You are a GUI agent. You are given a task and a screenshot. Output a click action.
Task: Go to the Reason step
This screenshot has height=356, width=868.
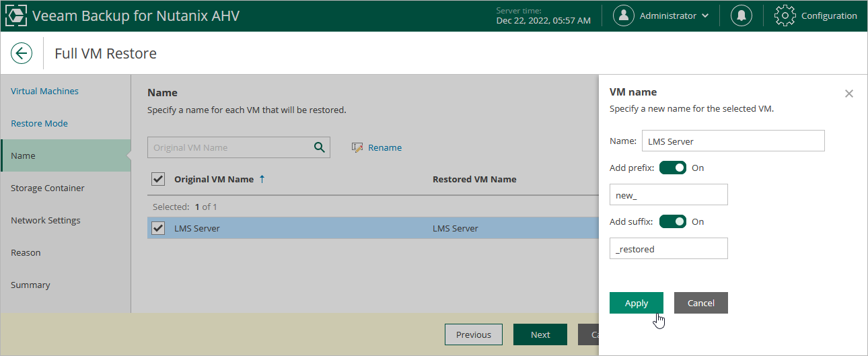click(26, 252)
